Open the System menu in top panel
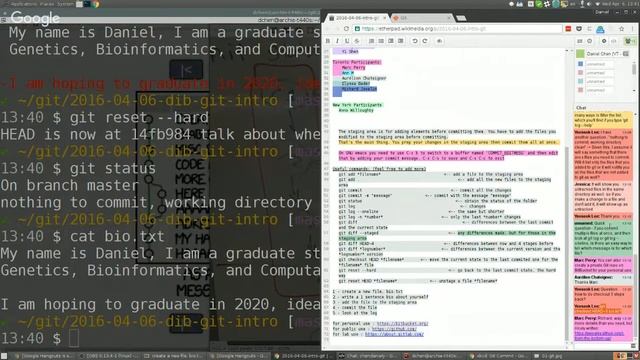Image resolution: width=640 pixels, height=360 pixels. [65, 4]
